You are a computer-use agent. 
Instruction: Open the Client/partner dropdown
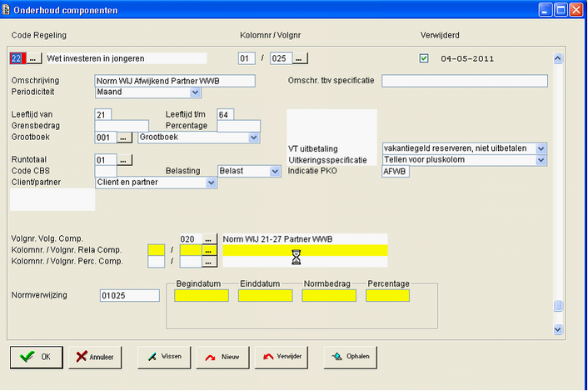(x=211, y=183)
